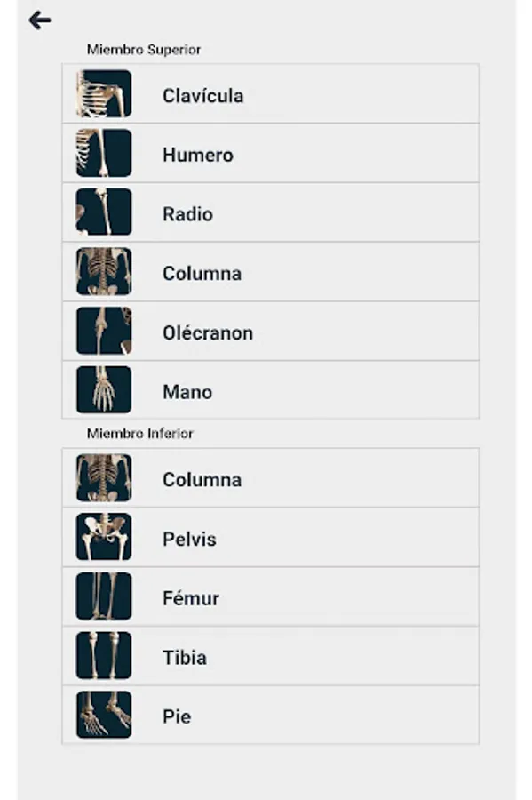Screen dimensions: 532x800
Task: Tap the Radio forearm image icon
Action: click(x=104, y=212)
